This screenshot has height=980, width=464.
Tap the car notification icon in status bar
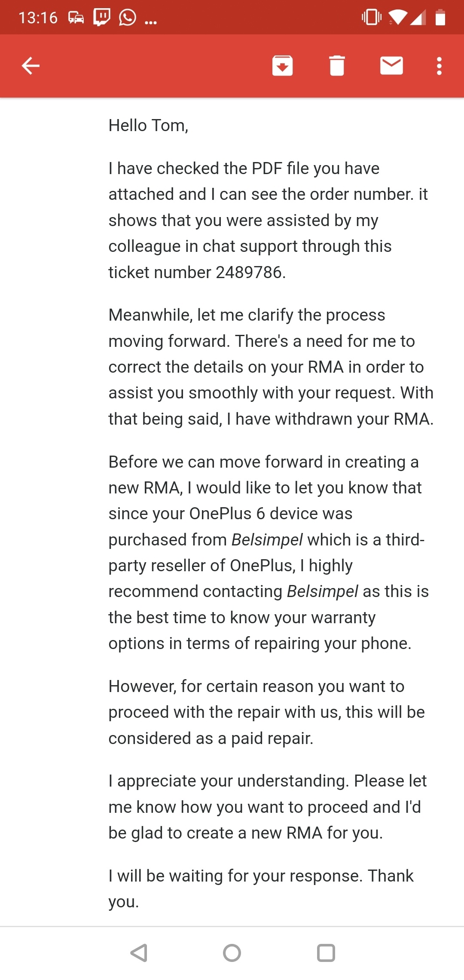pos(76,18)
